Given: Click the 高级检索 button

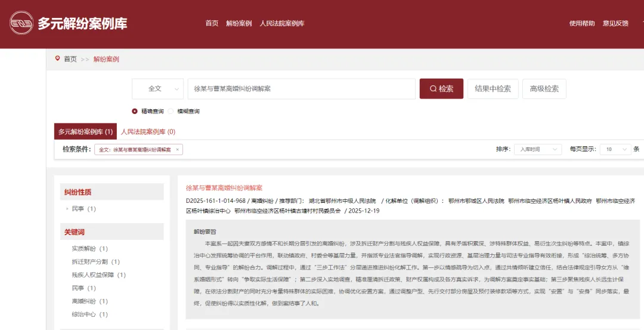Looking at the screenshot, I should [x=544, y=89].
